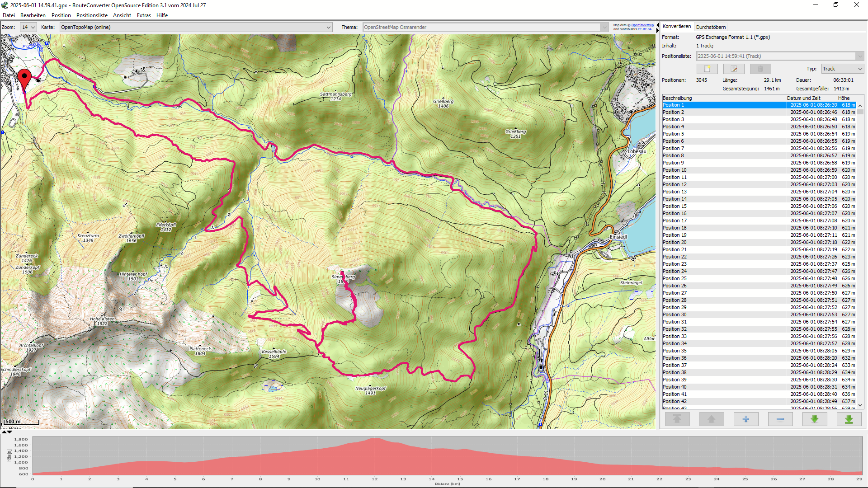The image size is (868, 488).
Task: Select the Position 24 row
Action: pyautogui.click(x=759, y=271)
